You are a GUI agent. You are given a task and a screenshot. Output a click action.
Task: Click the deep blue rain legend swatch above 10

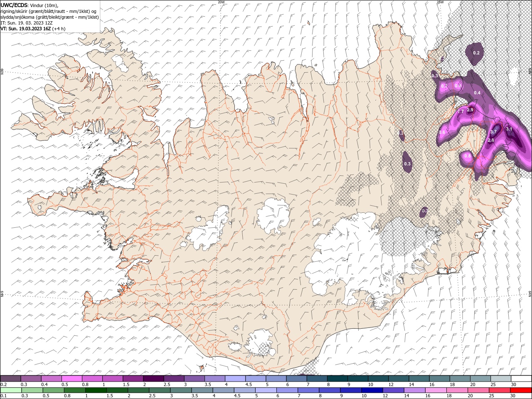(x=372, y=390)
